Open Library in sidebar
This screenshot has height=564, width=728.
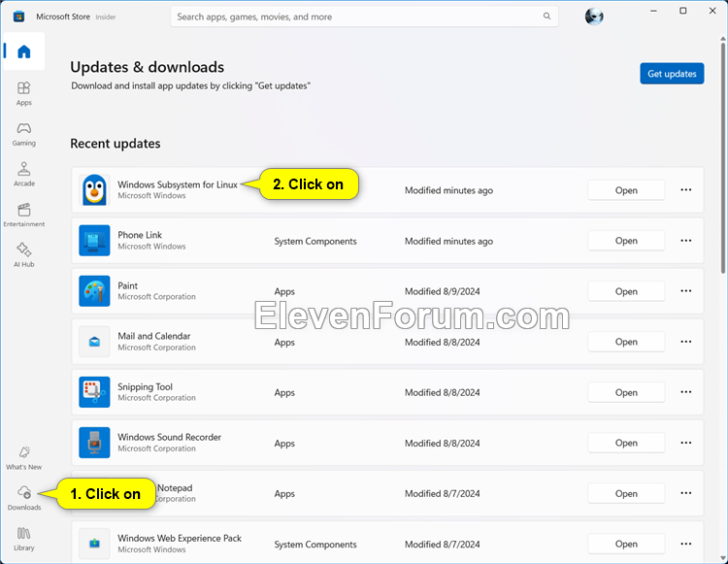[x=23, y=539]
